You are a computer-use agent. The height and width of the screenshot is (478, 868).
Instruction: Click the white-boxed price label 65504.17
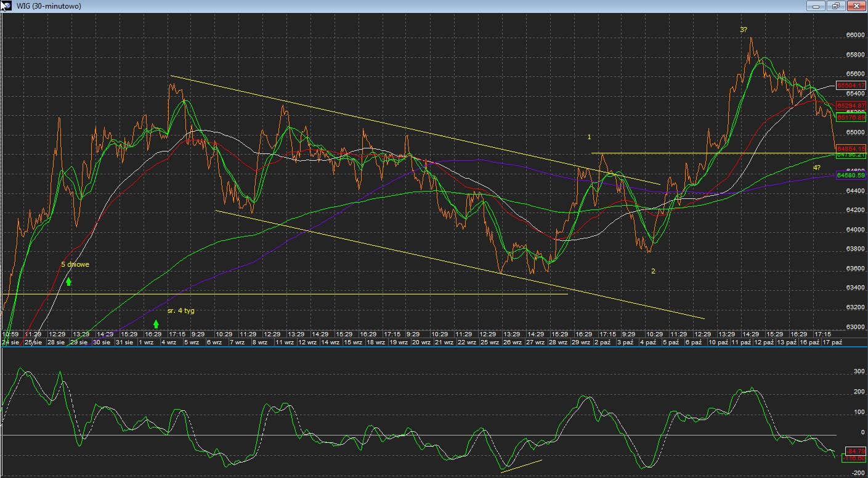(x=851, y=85)
